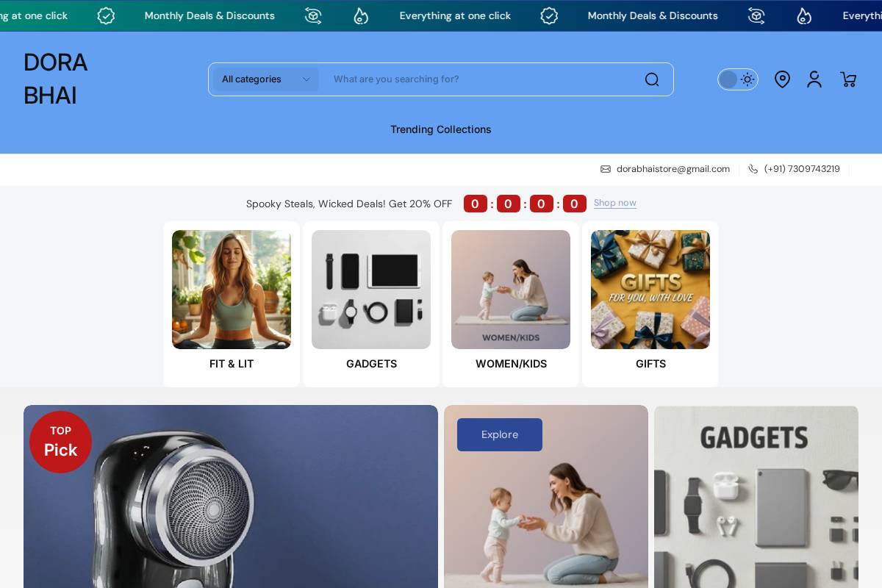The width and height of the screenshot is (882, 588).
Task: Click the sun icon in theme switch
Action: (747, 79)
